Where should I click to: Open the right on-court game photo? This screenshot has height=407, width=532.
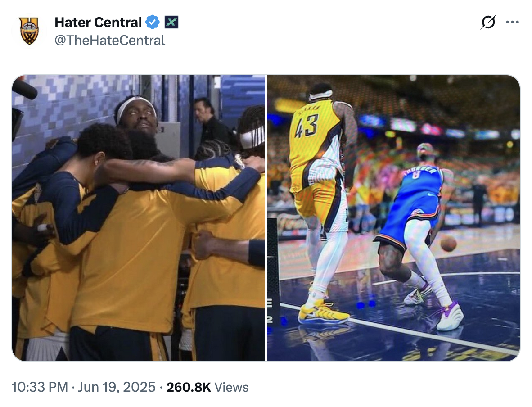coord(393,218)
